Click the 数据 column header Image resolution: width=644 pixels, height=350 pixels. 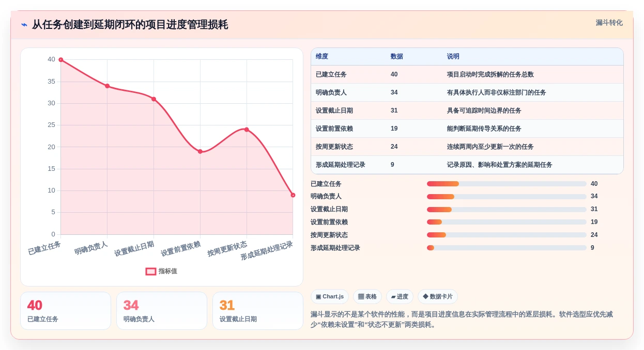[397, 56]
